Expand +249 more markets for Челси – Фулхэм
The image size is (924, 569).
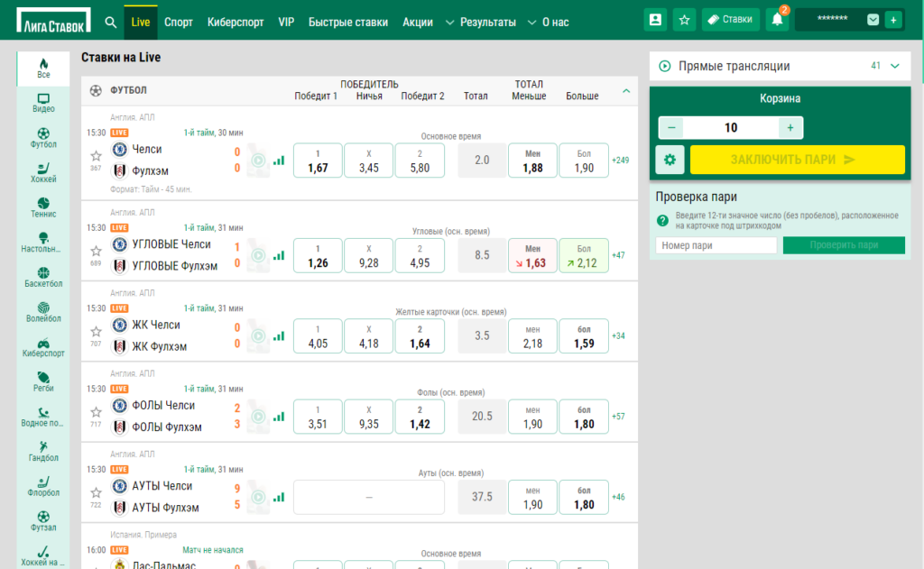621,161
